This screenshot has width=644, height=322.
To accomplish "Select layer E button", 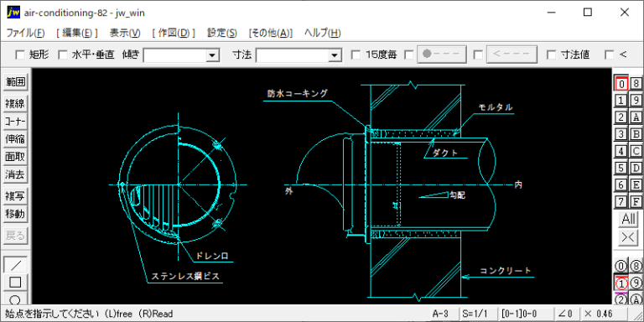I will pyautogui.click(x=636, y=185).
